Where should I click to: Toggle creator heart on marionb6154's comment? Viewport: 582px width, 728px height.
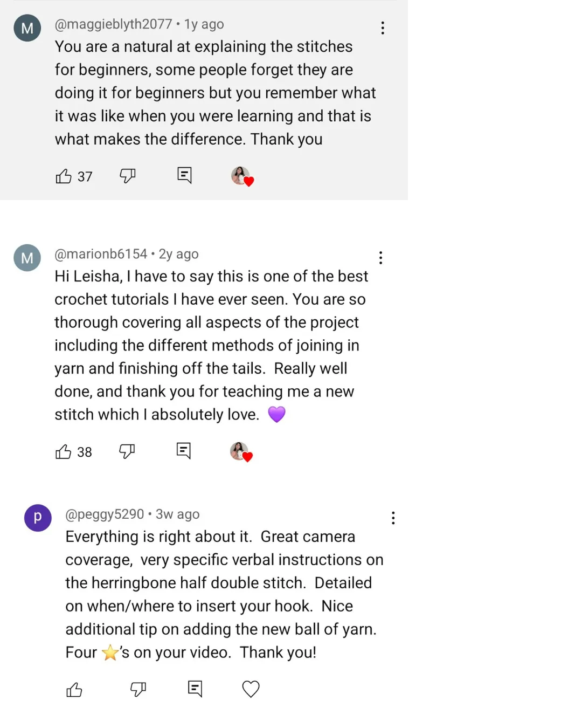[241, 452]
